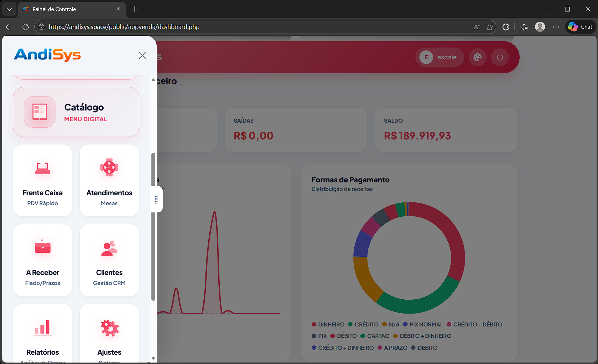
Task: Toggle DINHEIRO series in payment chart
Action: [x=327, y=324]
